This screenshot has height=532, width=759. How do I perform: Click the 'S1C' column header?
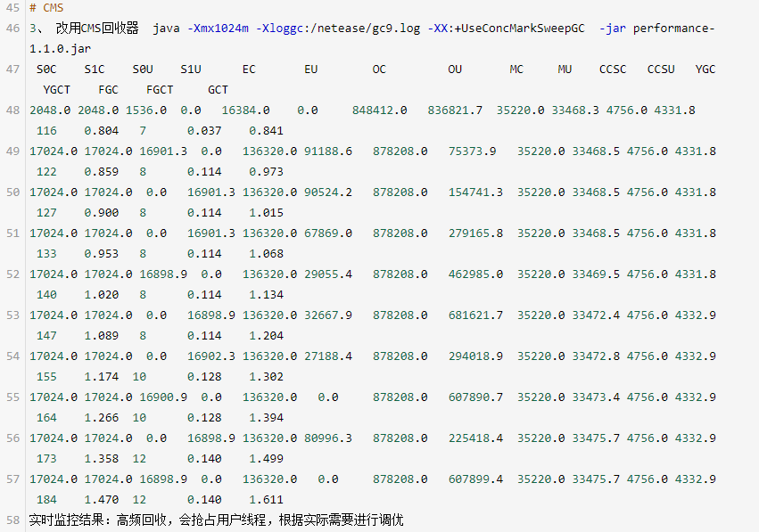click(x=95, y=70)
